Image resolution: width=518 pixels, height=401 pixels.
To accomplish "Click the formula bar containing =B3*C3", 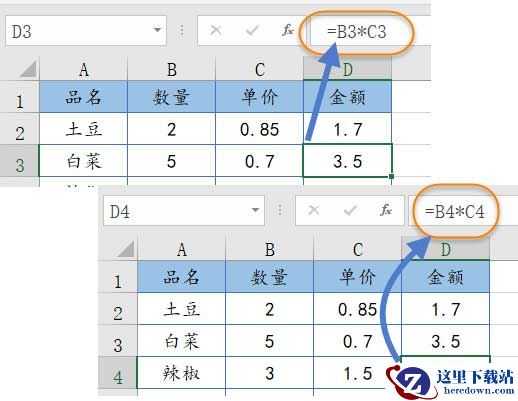I will (x=371, y=31).
